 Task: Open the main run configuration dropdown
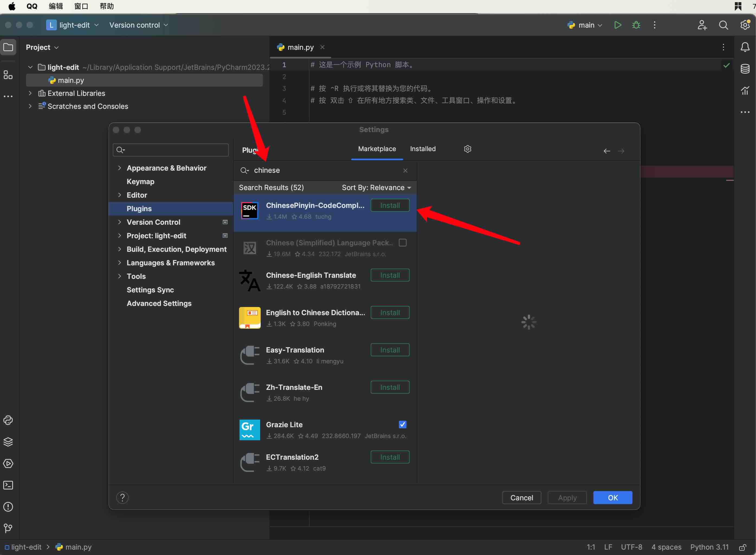pyautogui.click(x=585, y=25)
